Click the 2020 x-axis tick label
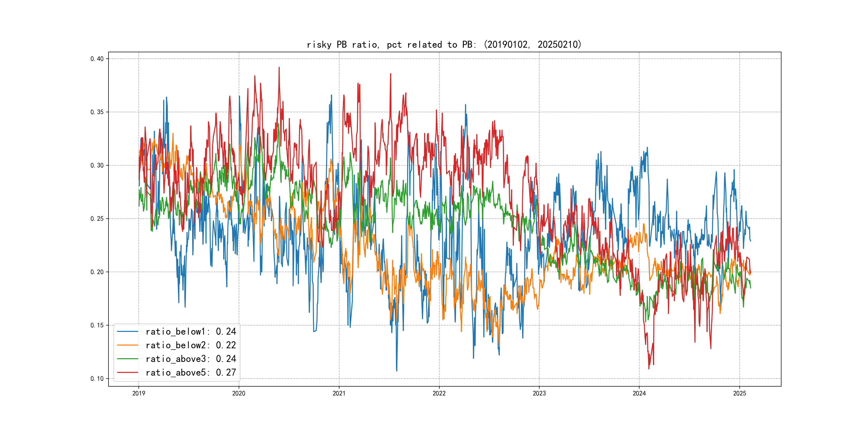The height and width of the screenshot is (434, 868). [238, 393]
